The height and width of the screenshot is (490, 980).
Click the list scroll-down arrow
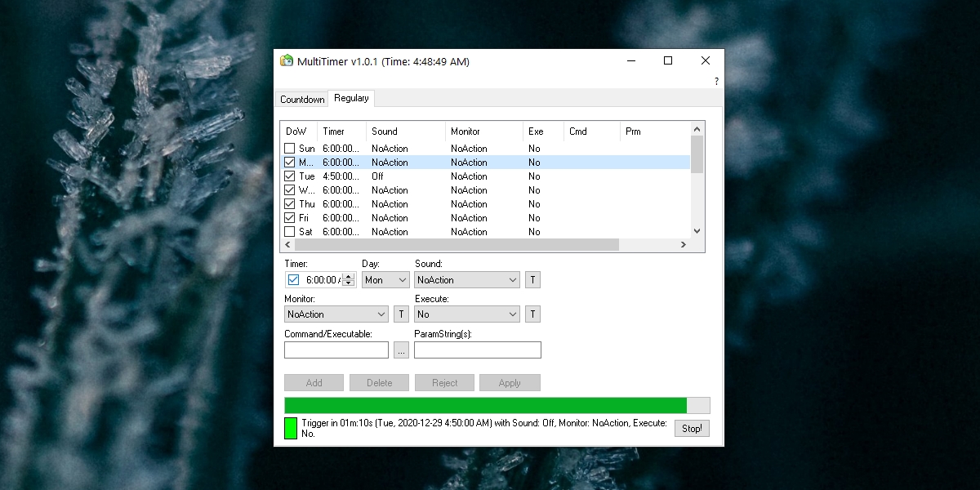tap(697, 231)
